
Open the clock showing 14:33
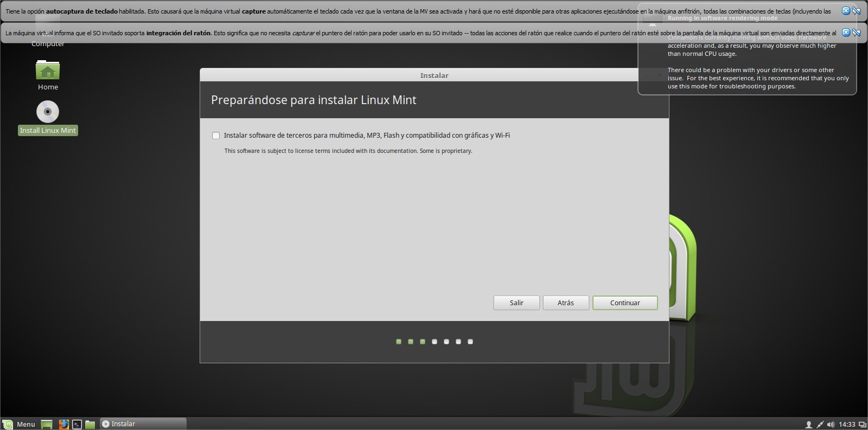tap(847, 425)
